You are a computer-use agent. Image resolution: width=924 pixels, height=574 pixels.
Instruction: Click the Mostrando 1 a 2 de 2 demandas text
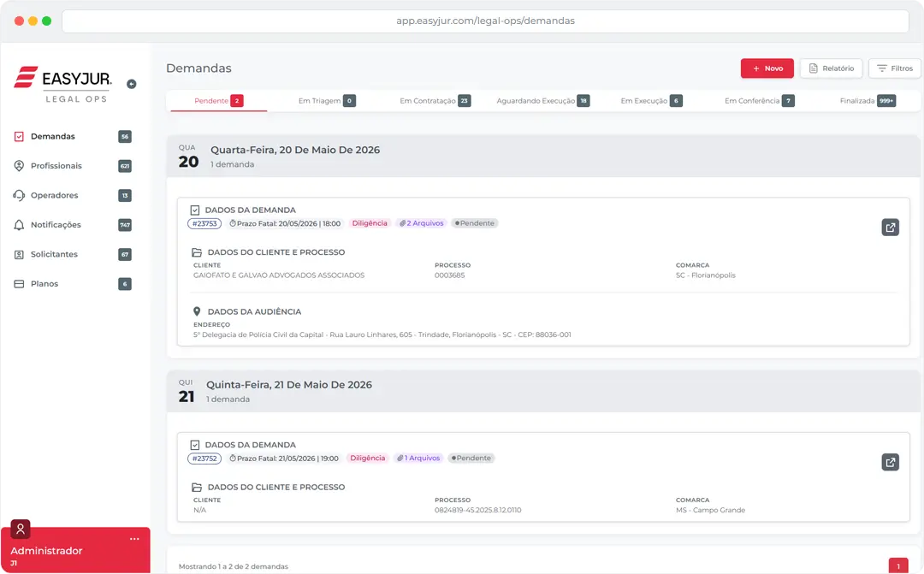234,566
